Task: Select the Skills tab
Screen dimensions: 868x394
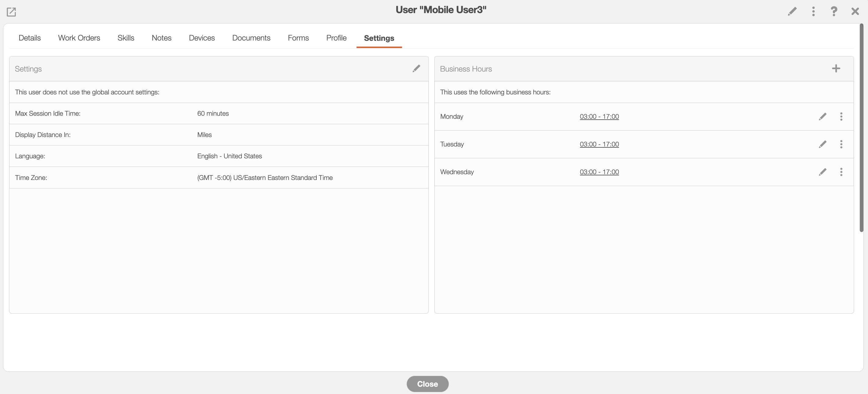Action: [126, 38]
